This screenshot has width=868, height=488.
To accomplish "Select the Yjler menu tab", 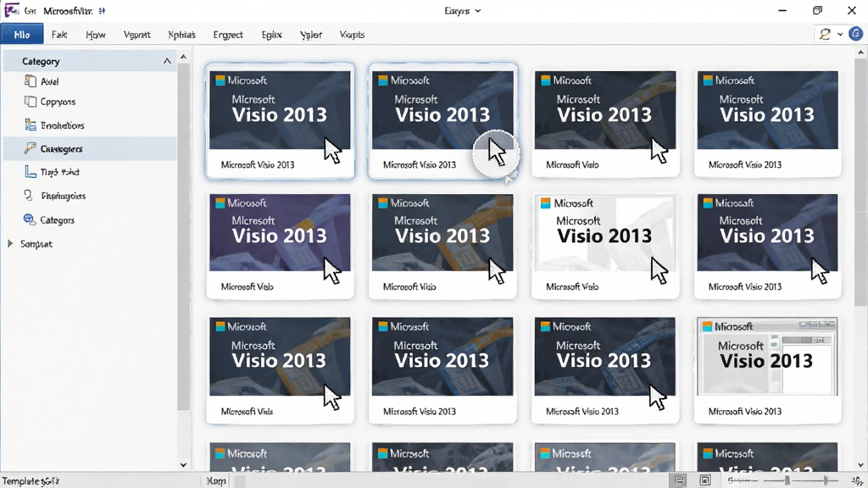I will coord(310,34).
